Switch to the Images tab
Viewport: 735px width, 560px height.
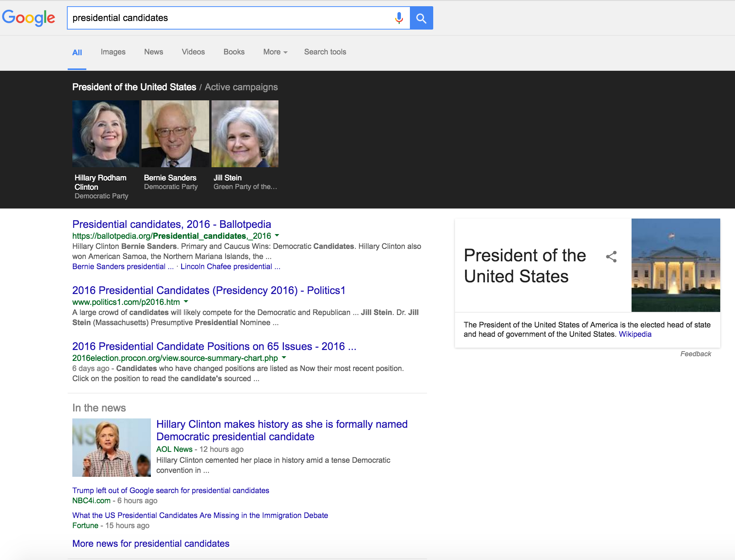click(x=113, y=52)
